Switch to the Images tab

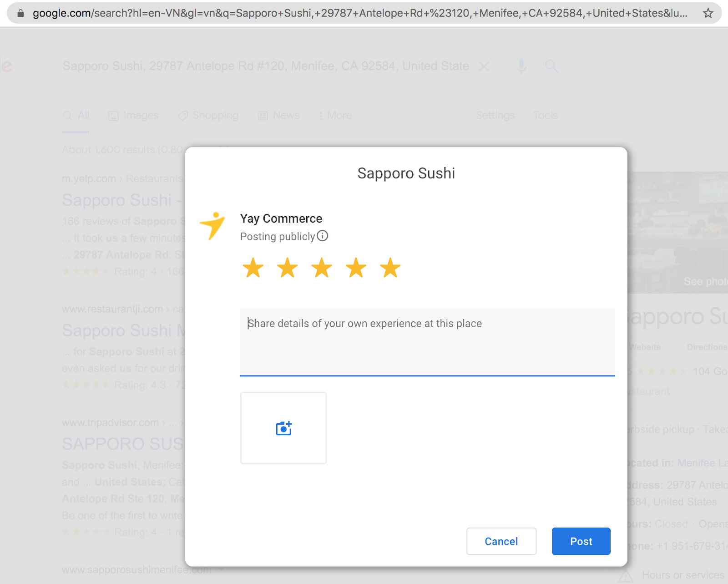pyautogui.click(x=134, y=116)
